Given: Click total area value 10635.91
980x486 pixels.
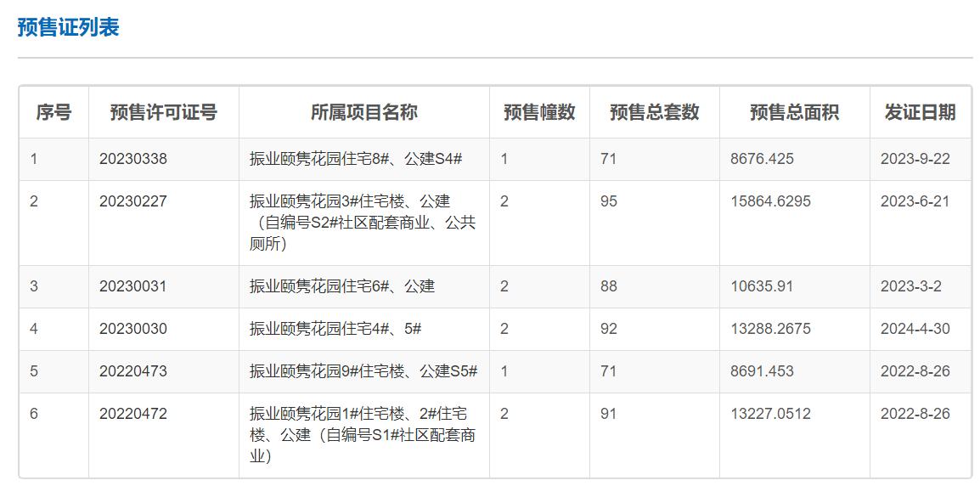Looking at the screenshot, I should pyautogui.click(x=761, y=286).
